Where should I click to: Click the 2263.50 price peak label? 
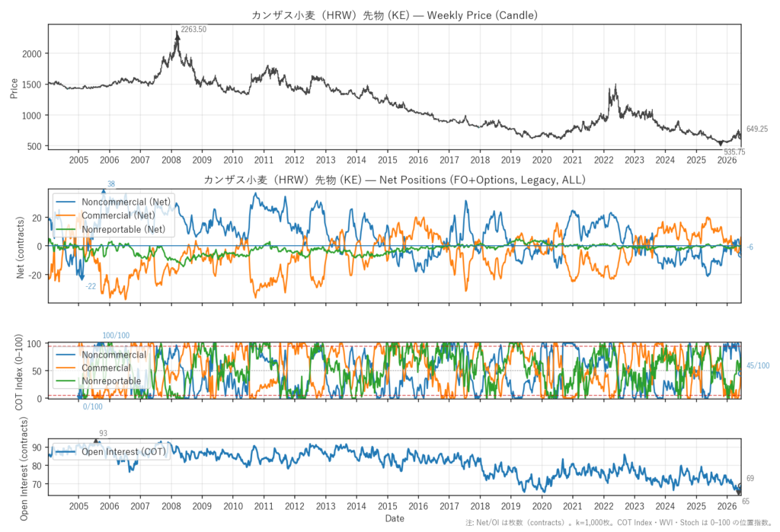pos(193,30)
